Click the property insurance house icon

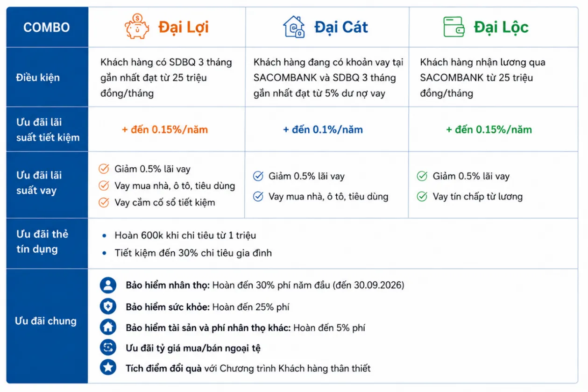108,327
